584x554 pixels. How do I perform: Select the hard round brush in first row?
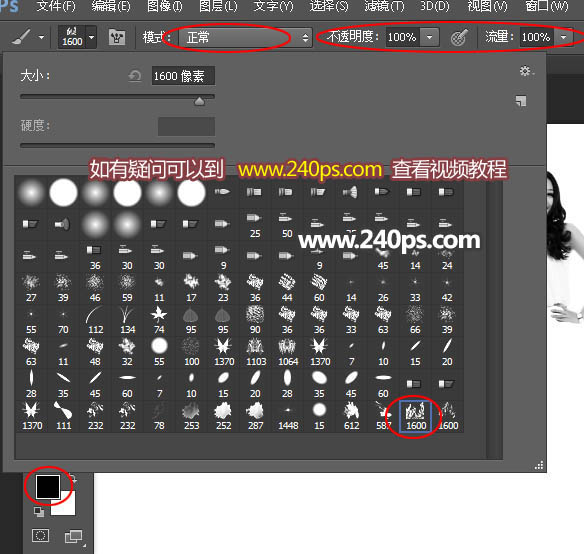pos(63,193)
